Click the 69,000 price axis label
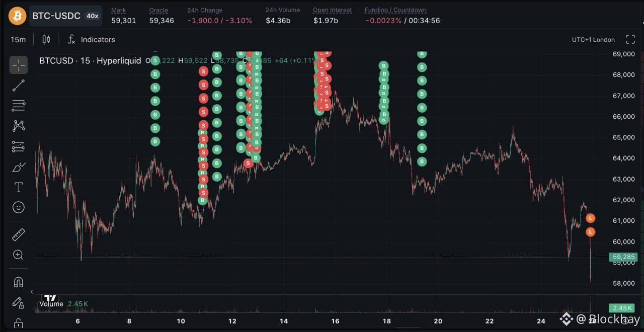Screen dimensions: 644x332 (x=623, y=54)
